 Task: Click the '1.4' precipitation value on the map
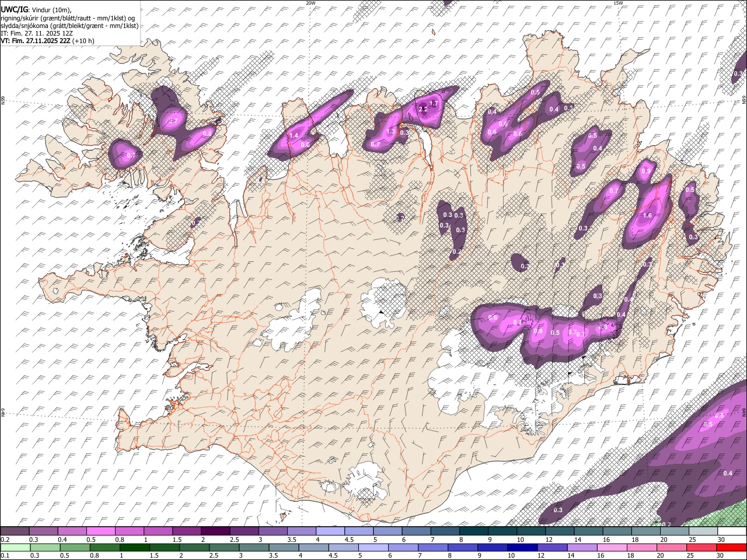294,135
